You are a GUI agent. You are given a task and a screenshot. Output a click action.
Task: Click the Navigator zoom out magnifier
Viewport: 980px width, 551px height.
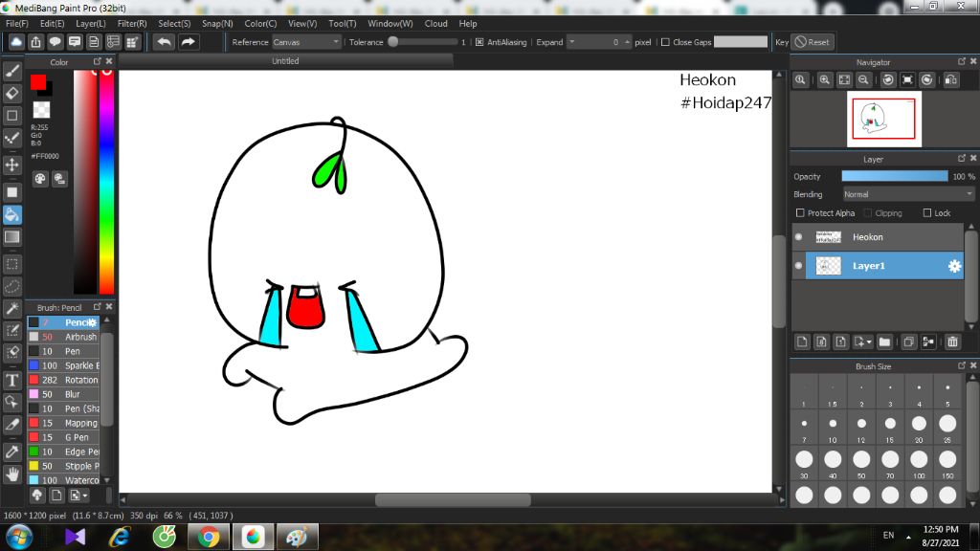click(863, 80)
